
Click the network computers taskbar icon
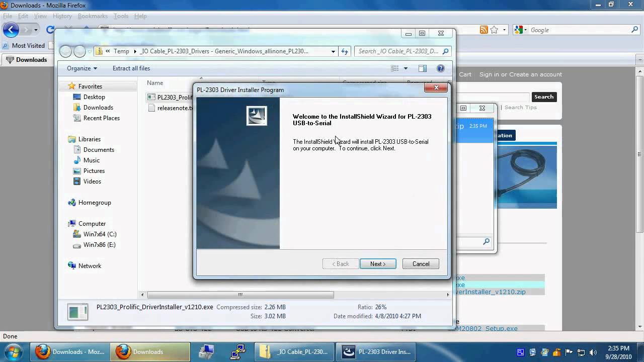tap(206, 352)
